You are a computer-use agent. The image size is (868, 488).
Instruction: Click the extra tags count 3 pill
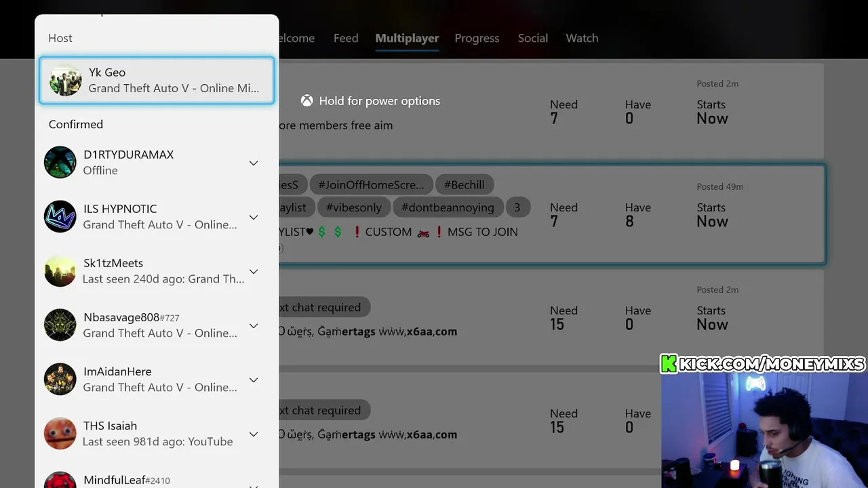pyautogui.click(x=517, y=207)
